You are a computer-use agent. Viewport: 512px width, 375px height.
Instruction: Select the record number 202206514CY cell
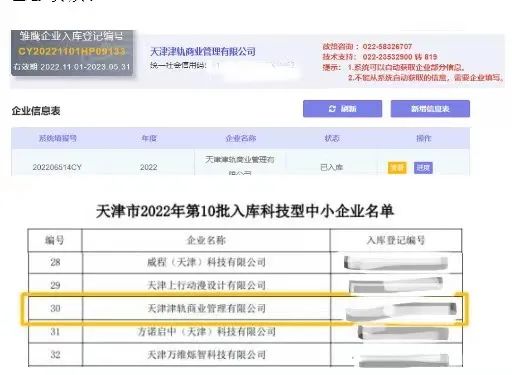pyautogui.click(x=57, y=167)
